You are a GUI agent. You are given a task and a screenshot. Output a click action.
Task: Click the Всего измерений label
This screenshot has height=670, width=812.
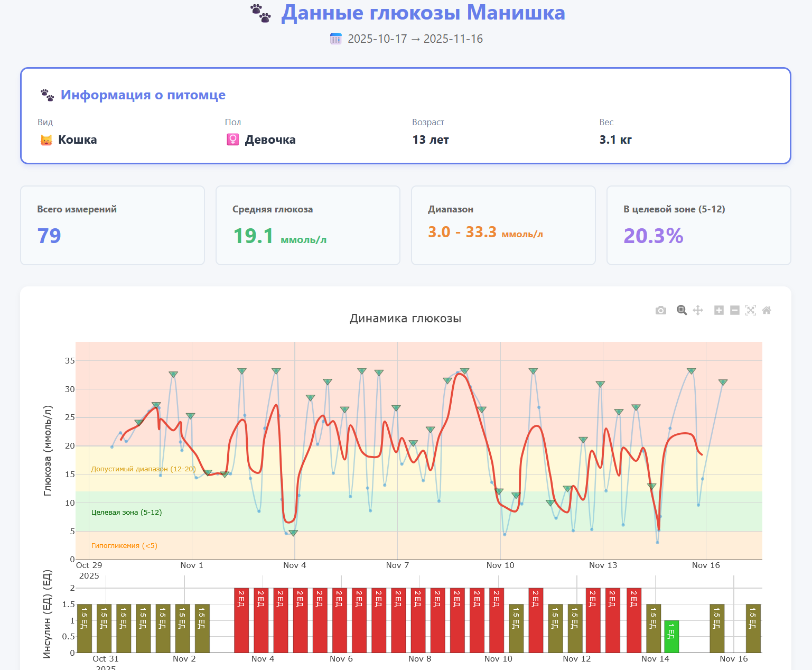pyautogui.click(x=77, y=209)
